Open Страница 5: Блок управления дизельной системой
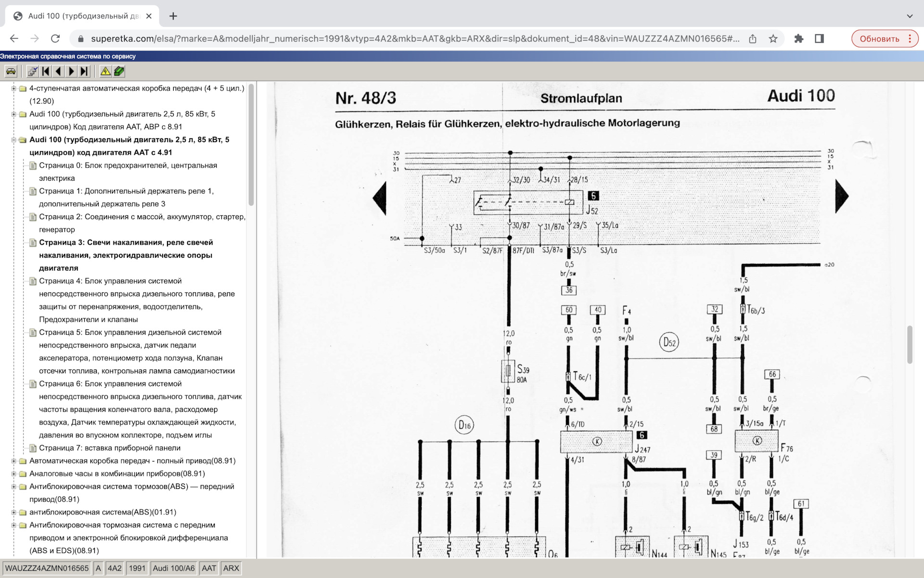 [x=137, y=352]
